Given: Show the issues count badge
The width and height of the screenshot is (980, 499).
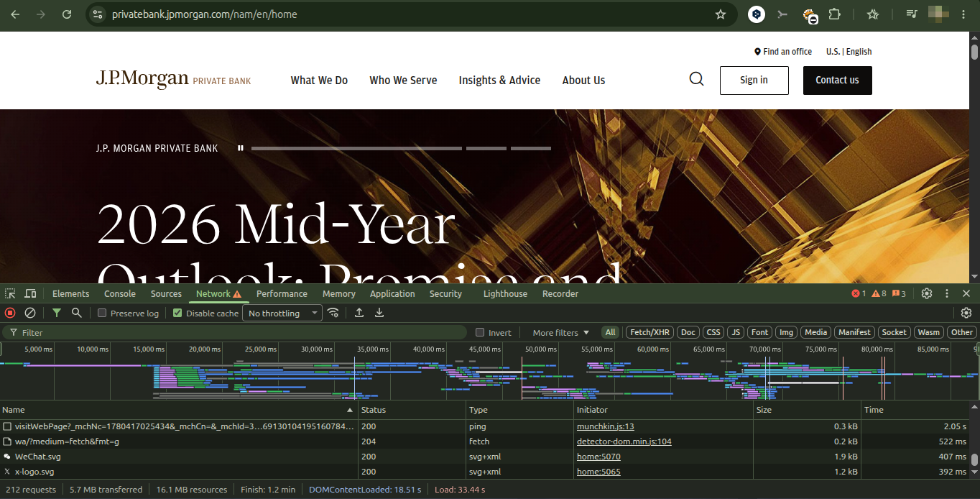Looking at the screenshot, I should 899,293.
